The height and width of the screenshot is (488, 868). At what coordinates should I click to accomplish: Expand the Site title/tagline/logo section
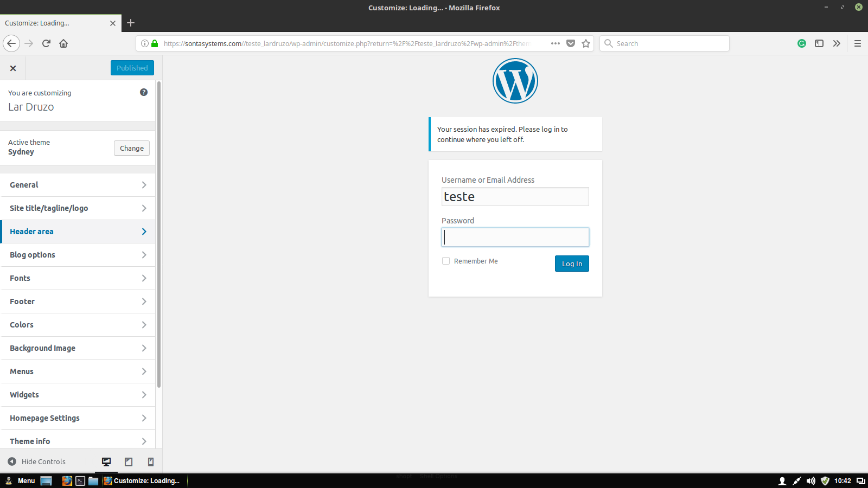(x=78, y=208)
